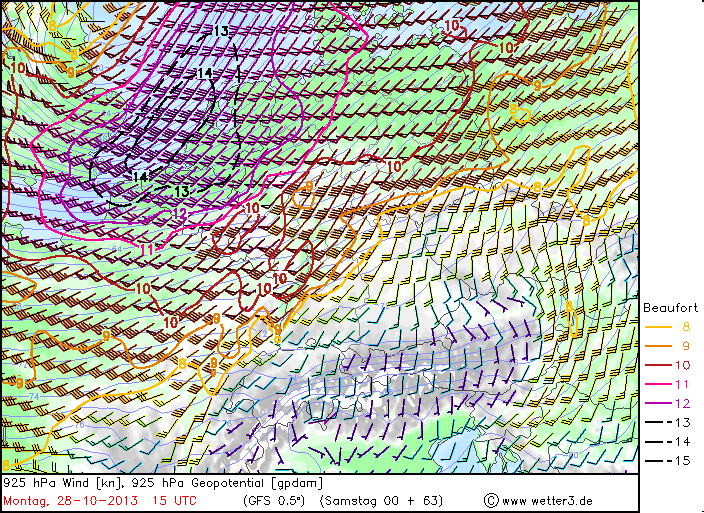Click the Beaufort legend title
The width and height of the screenshot is (704, 513).
click(670, 308)
